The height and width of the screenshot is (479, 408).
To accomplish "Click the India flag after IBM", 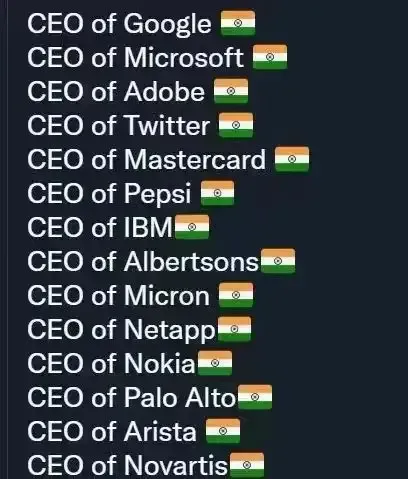I will coord(192,227).
